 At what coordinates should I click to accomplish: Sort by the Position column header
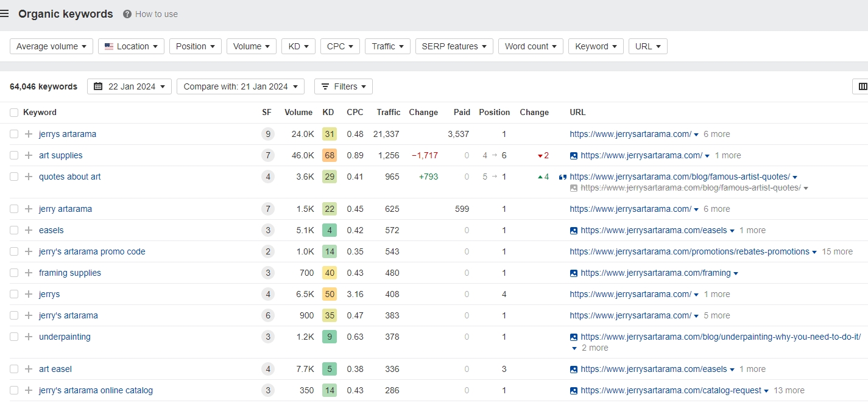495,112
